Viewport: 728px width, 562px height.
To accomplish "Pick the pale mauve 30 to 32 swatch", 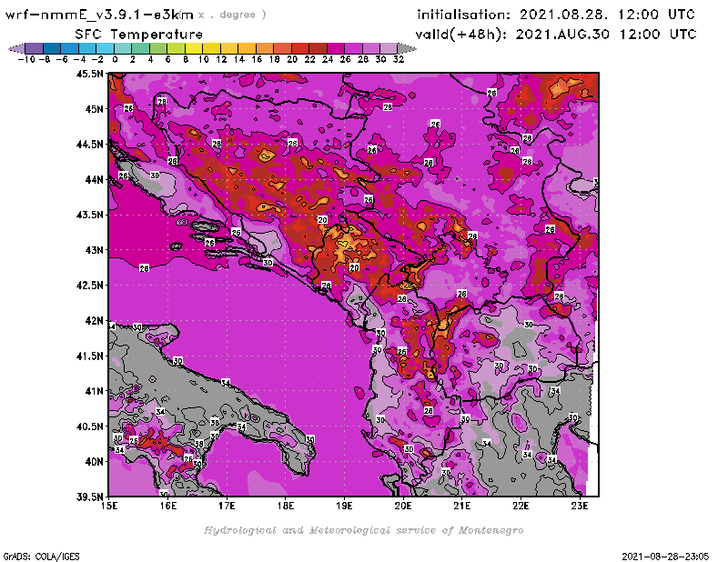I will tap(389, 49).
